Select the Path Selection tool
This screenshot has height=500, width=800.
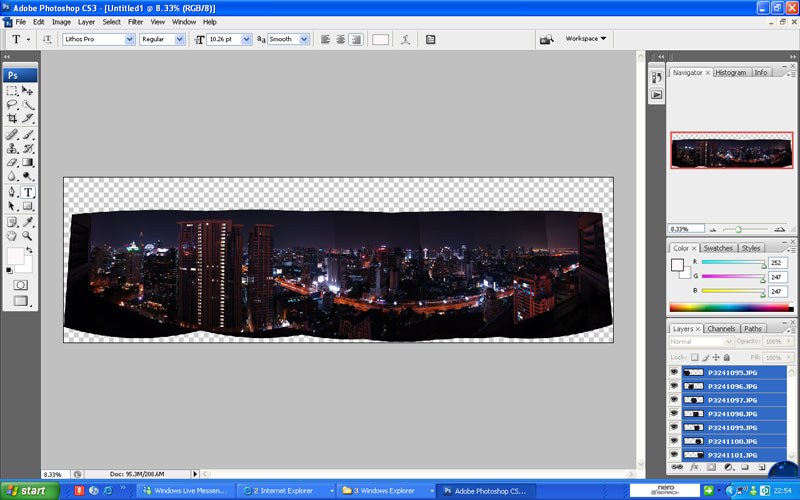12,206
